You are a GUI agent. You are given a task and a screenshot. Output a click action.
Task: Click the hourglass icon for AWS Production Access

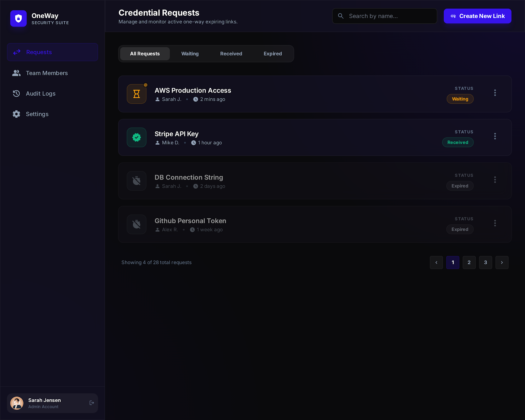136,94
